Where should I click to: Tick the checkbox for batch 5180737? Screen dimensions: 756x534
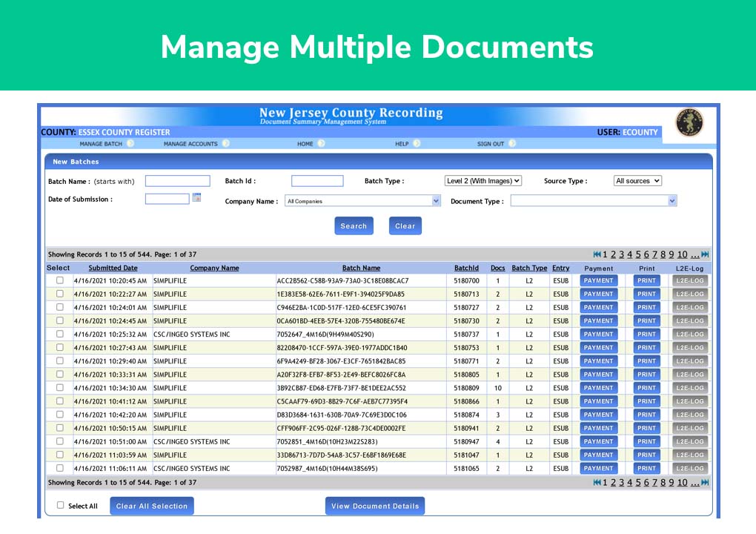tap(60, 334)
